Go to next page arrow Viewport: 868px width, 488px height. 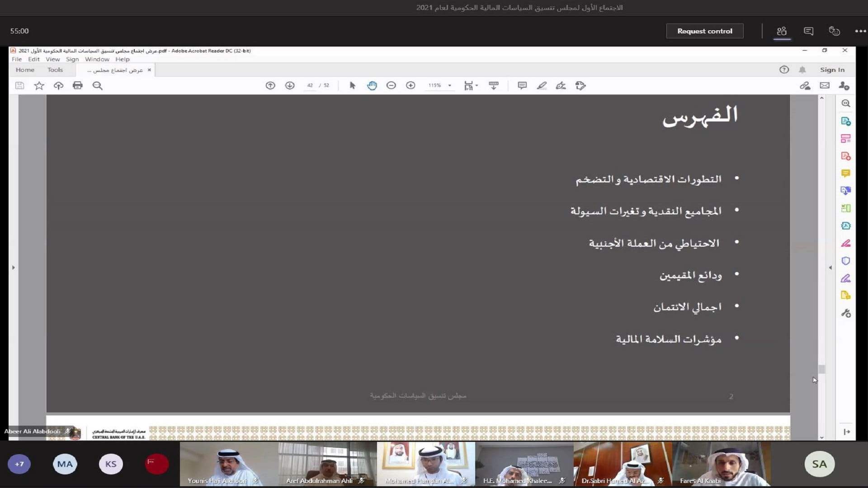(290, 85)
